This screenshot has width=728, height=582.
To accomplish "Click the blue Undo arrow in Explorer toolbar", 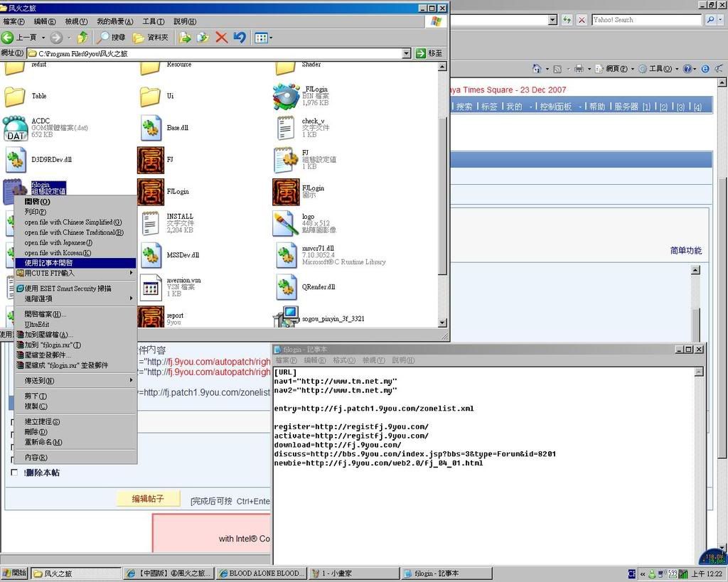I will coord(240,38).
